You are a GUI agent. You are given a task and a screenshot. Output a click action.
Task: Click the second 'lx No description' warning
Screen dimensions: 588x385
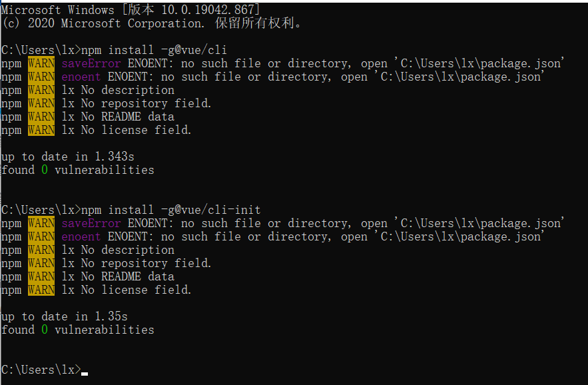click(118, 250)
